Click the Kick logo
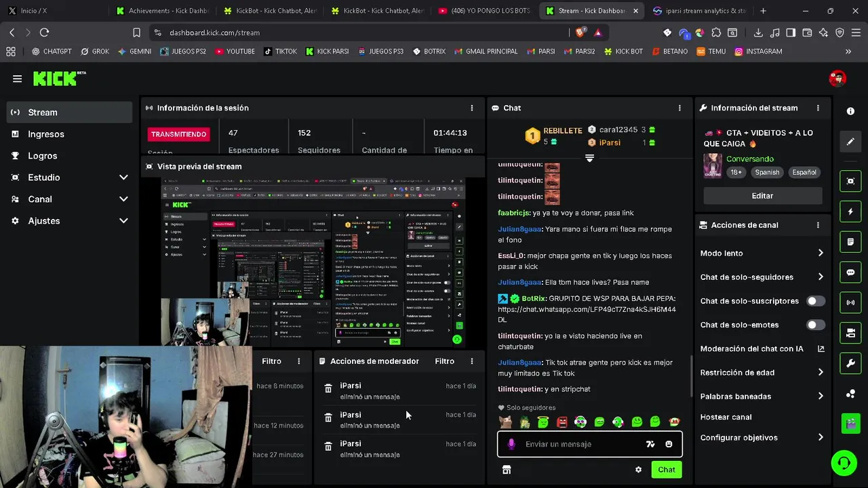This screenshot has width=868, height=488. point(60,79)
